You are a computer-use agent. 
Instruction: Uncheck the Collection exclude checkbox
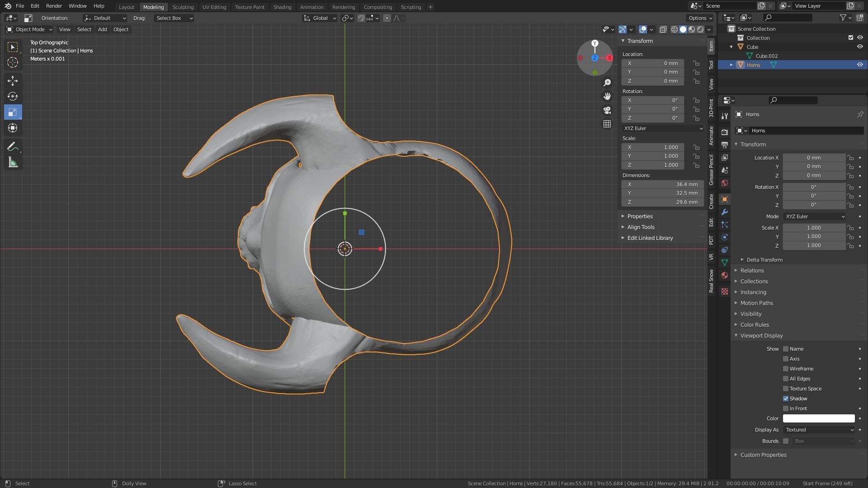tap(850, 38)
